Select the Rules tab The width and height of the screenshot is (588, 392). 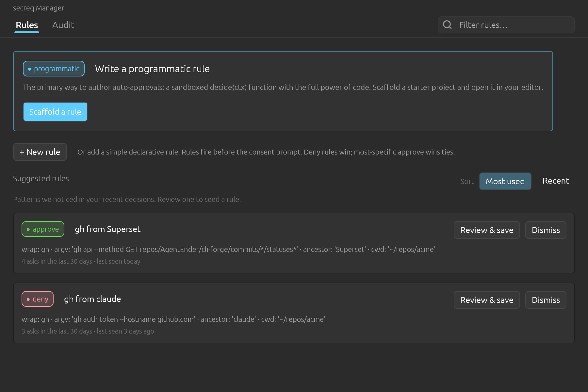click(x=27, y=25)
